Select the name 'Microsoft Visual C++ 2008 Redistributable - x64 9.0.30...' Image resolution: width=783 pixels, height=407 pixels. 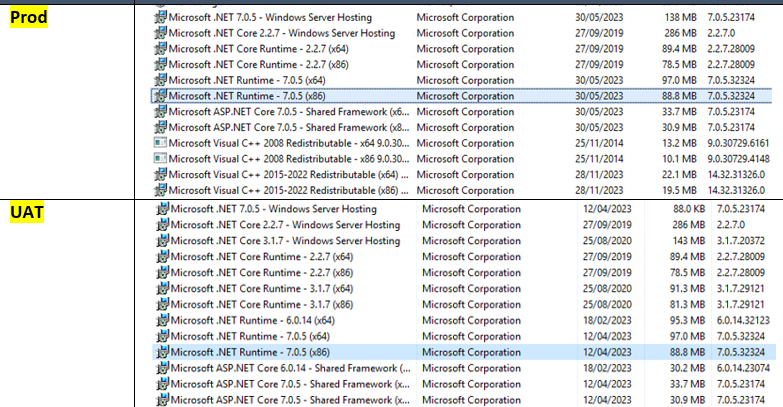(x=289, y=143)
